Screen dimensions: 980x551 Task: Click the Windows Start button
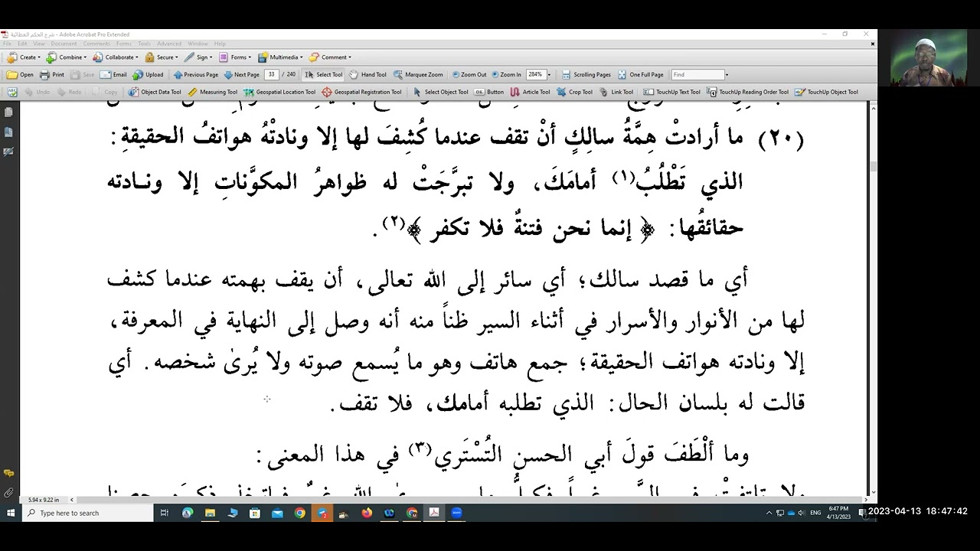(10, 513)
